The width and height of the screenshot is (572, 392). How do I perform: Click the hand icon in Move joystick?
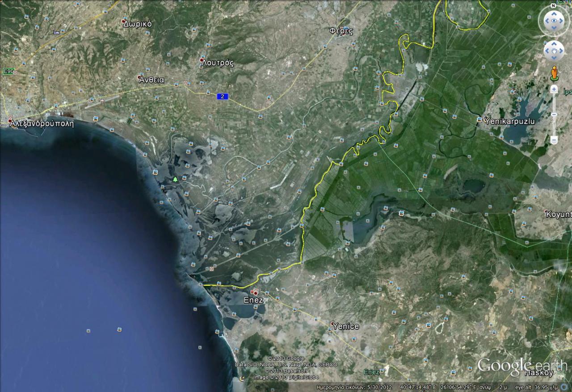(554, 51)
